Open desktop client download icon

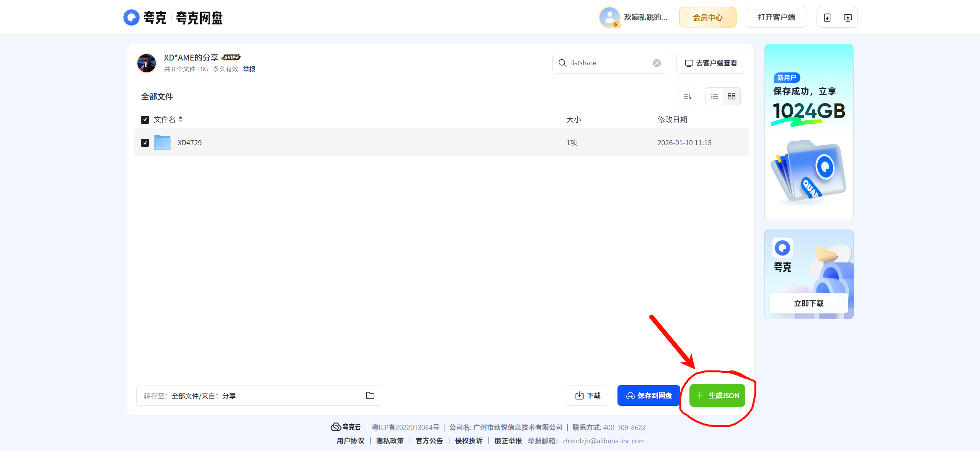848,18
